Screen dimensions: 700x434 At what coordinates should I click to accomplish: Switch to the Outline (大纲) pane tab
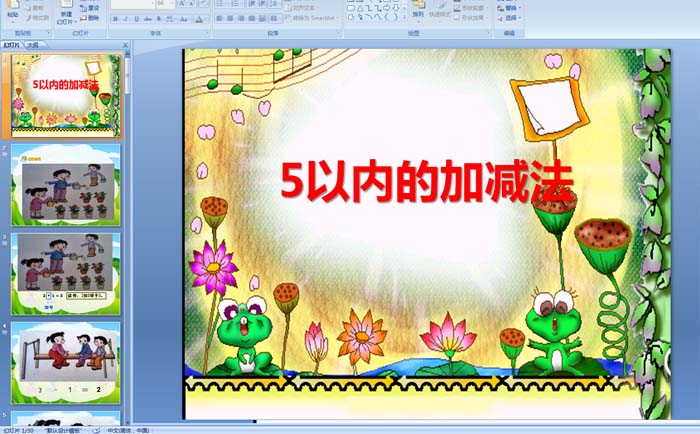[x=34, y=45]
